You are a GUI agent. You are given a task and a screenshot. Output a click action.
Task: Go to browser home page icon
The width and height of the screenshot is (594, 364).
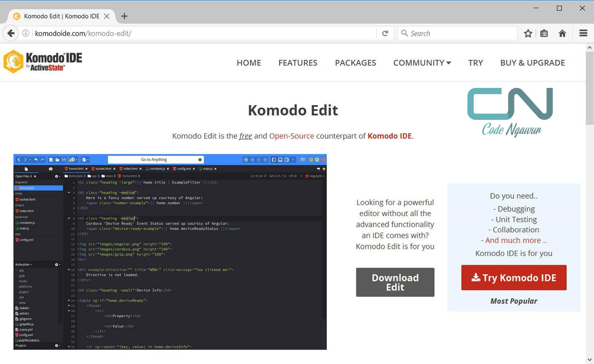[562, 33]
